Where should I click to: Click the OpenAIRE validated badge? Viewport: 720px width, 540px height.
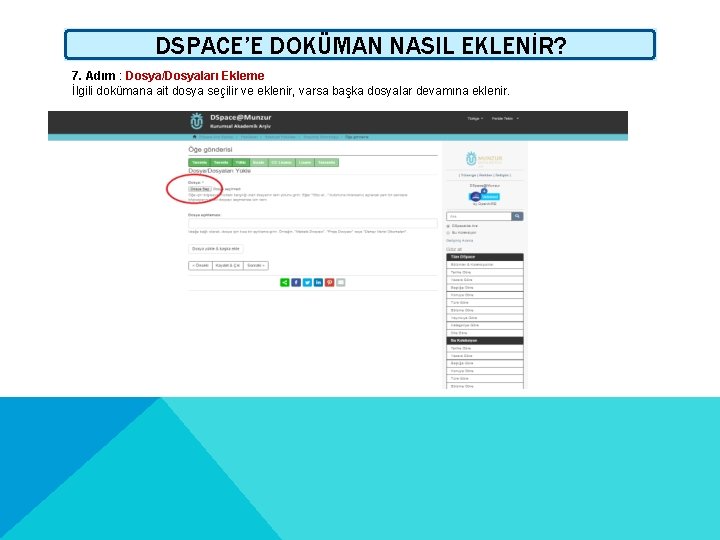pos(484,197)
